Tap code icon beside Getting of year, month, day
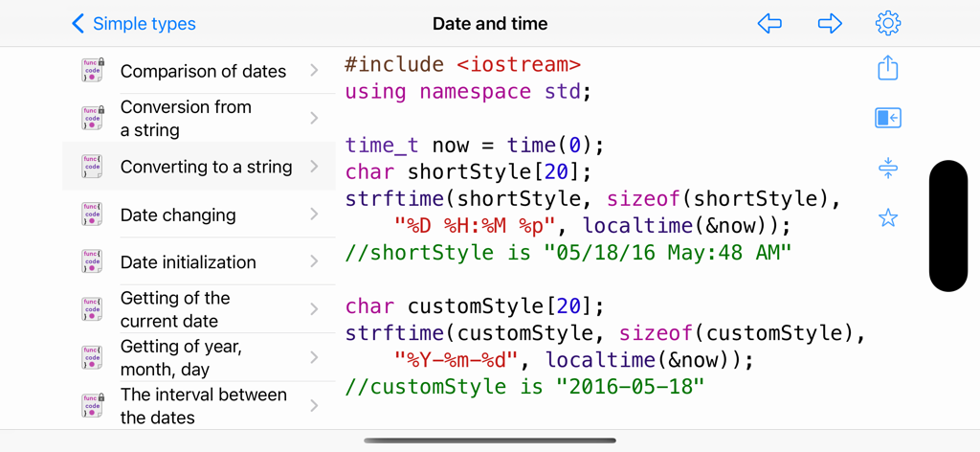The image size is (980, 452). click(93, 357)
